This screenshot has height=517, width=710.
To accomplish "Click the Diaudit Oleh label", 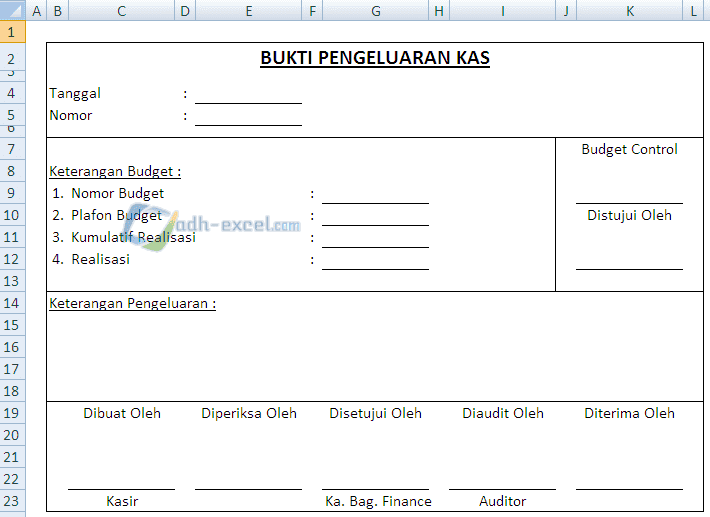I will [503, 413].
